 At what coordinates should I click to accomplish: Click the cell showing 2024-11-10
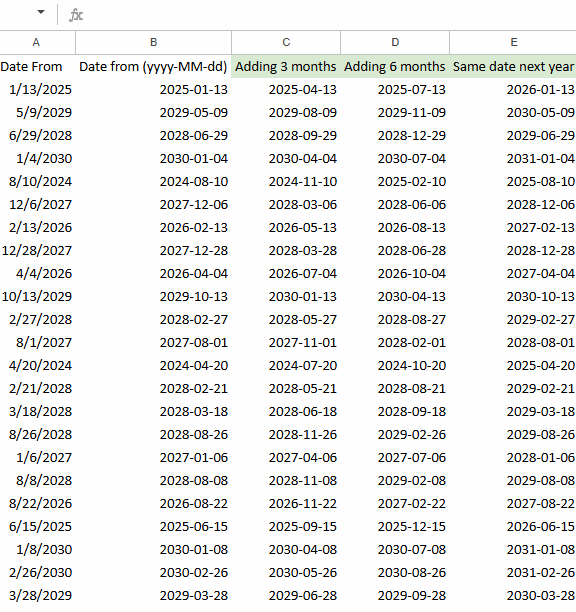(x=286, y=182)
